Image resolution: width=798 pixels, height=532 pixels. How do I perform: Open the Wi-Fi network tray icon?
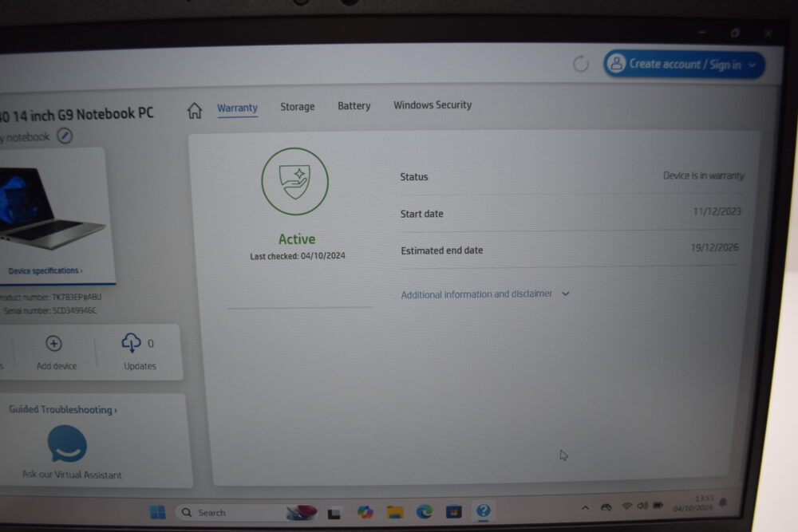627,506
